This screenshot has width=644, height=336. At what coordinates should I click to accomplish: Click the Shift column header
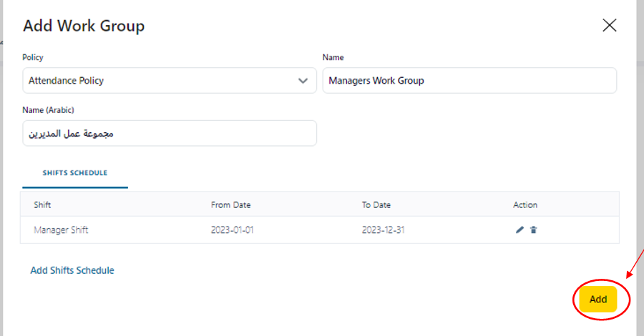click(x=42, y=205)
